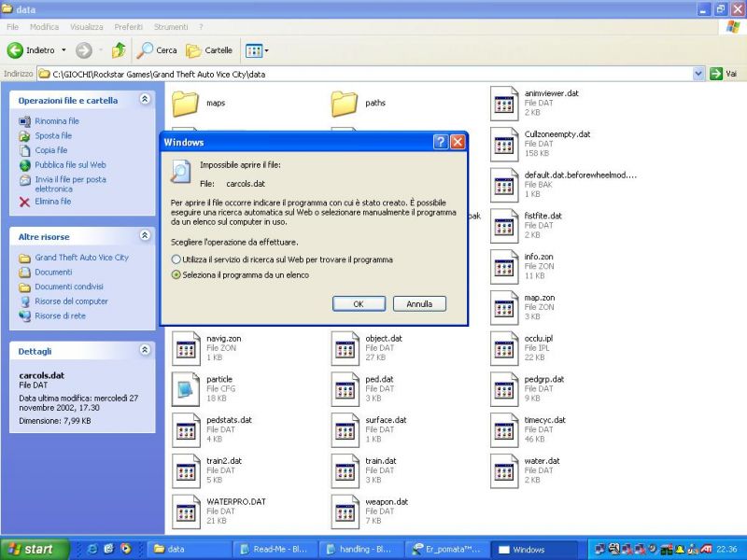Collapse the 'Operazioni file e cartella' panel
This screenshot has width=747, height=560.
tap(145, 99)
